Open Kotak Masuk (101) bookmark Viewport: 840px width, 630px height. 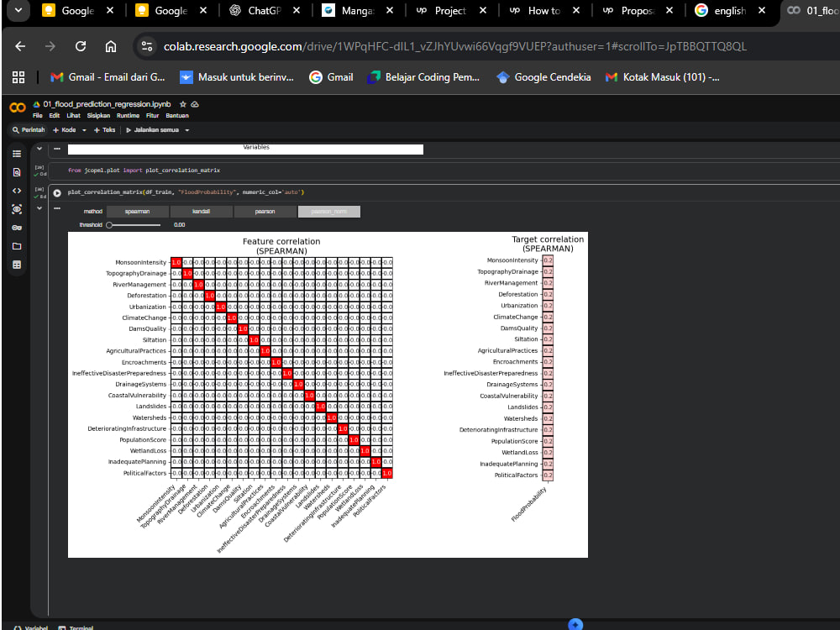[x=662, y=77]
